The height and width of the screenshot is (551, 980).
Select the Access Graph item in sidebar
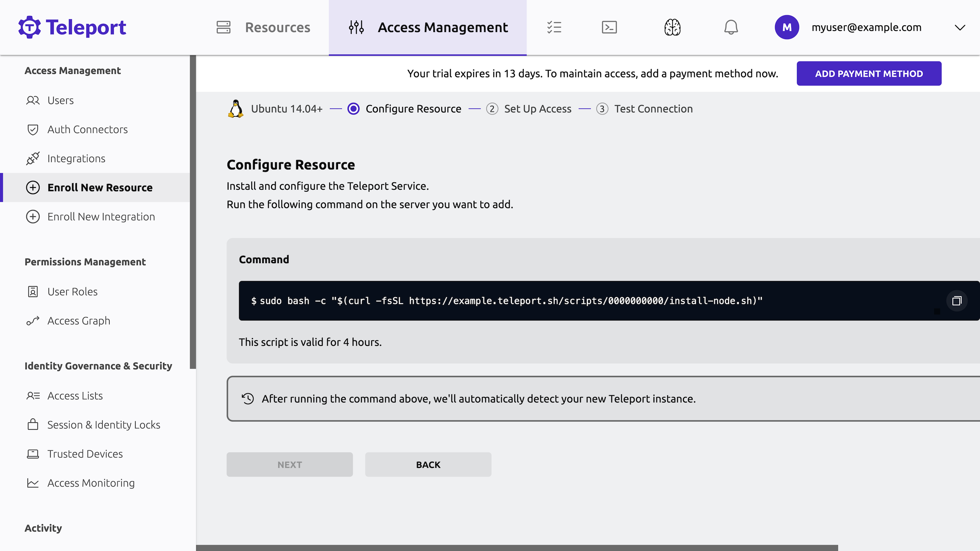click(78, 321)
